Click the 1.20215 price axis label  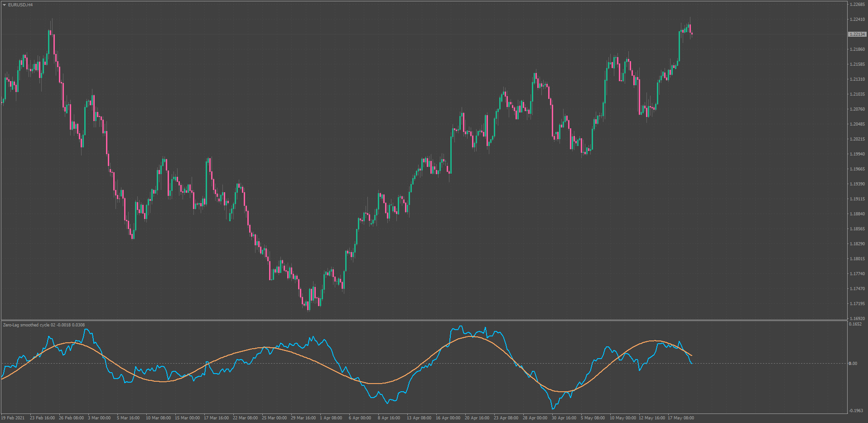point(858,139)
